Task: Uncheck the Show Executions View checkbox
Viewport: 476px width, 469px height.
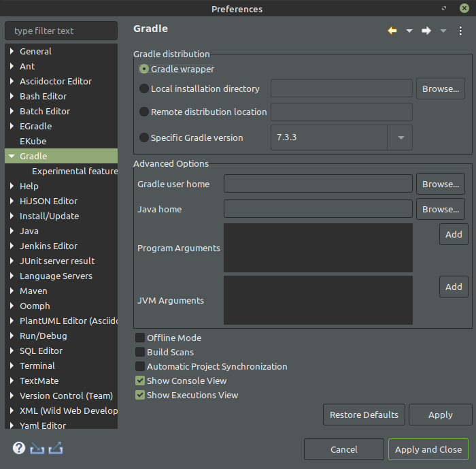Action: (x=140, y=395)
